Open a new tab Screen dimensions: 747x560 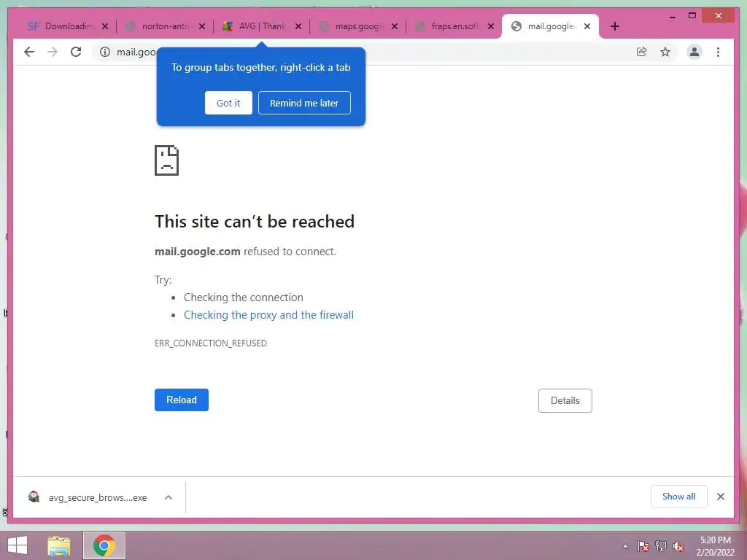pyautogui.click(x=614, y=26)
